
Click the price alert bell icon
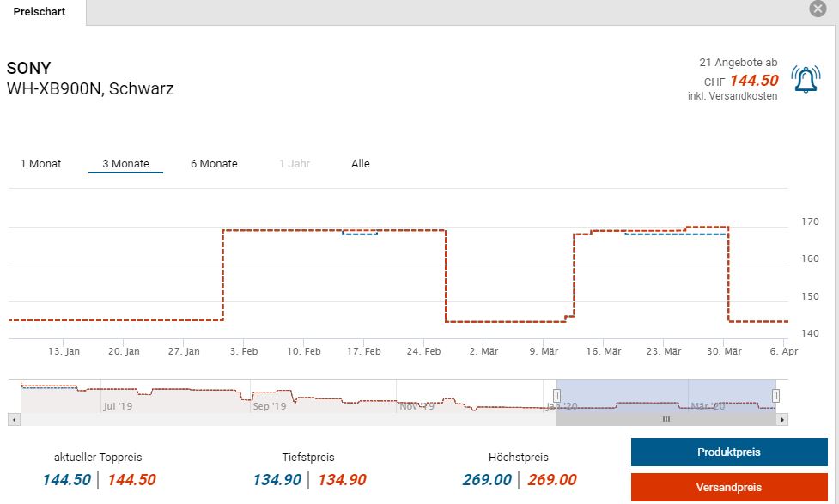pyautogui.click(x=806, y=80)
